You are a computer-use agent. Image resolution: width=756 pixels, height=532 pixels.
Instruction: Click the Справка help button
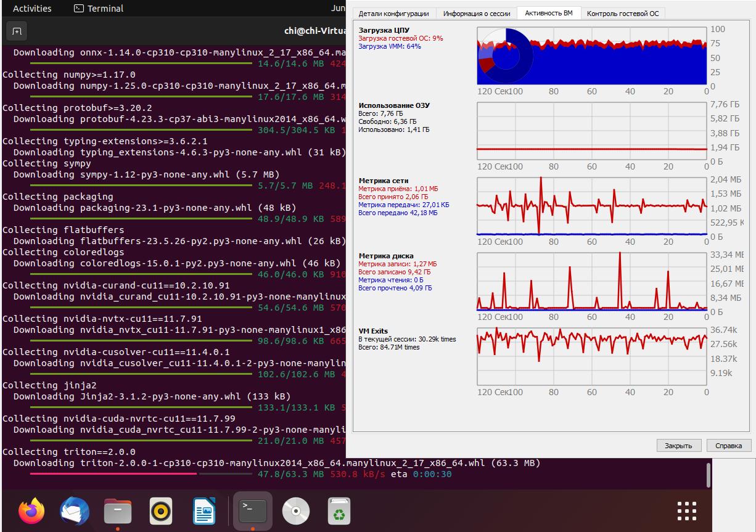click(728, 446)
